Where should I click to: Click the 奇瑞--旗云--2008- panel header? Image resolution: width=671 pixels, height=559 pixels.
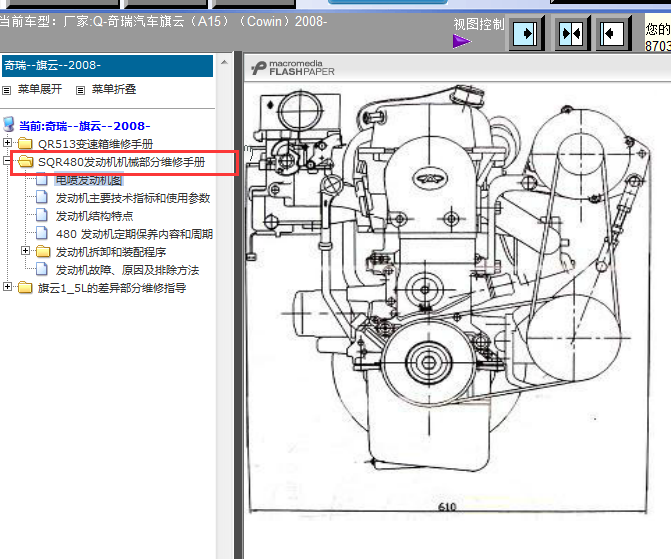tap(107, 65)
